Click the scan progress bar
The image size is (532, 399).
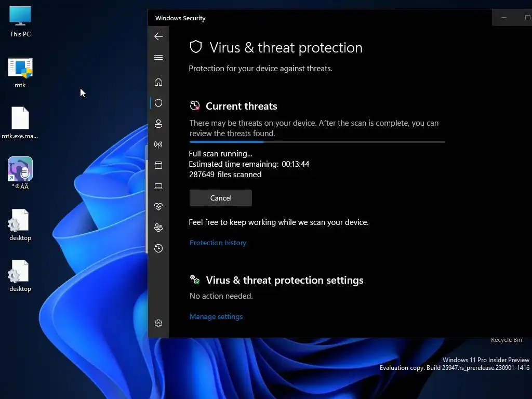point(317,142)
